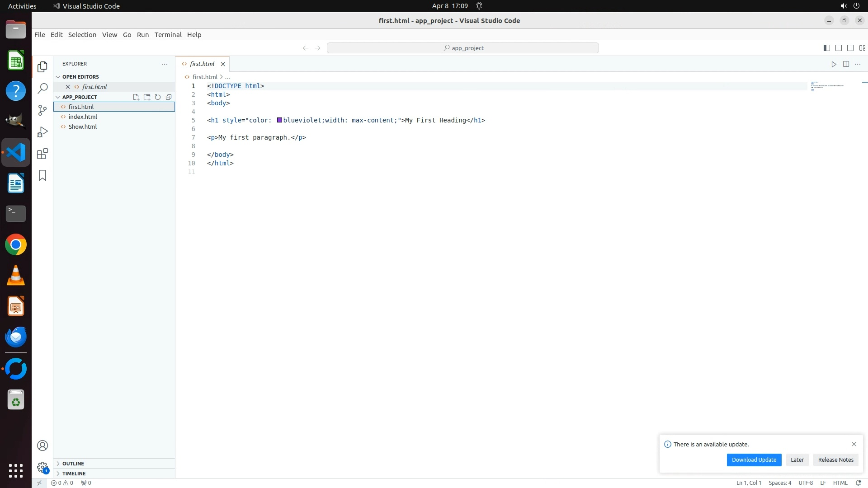The height and width of the screenshot is (488, 868).
Task: Open the Extensions view
Action: (x=42, y=154)
